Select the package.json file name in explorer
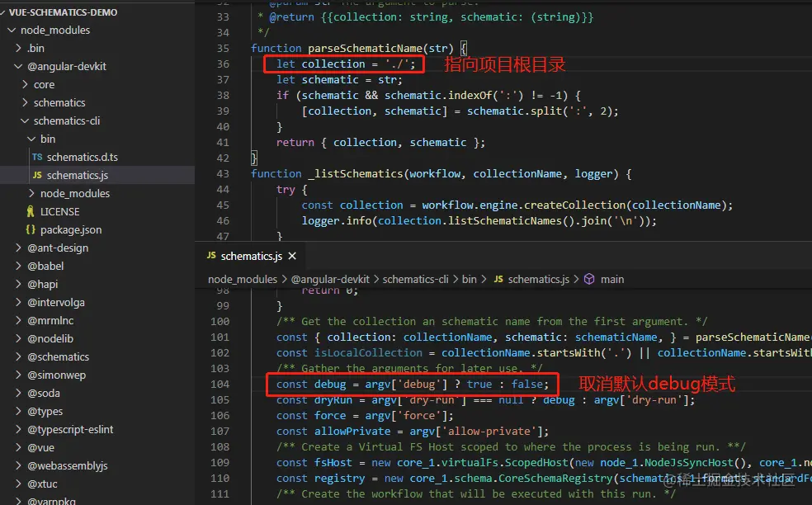Image resolution: width=812 pixels, height=505 pixels. tap(71, 229)
